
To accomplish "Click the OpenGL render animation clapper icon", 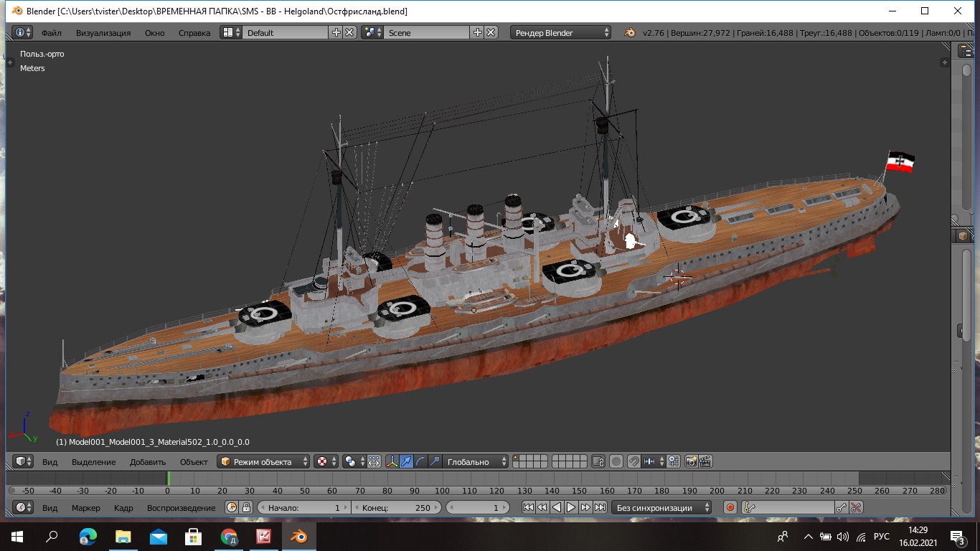I will point(705,461).
